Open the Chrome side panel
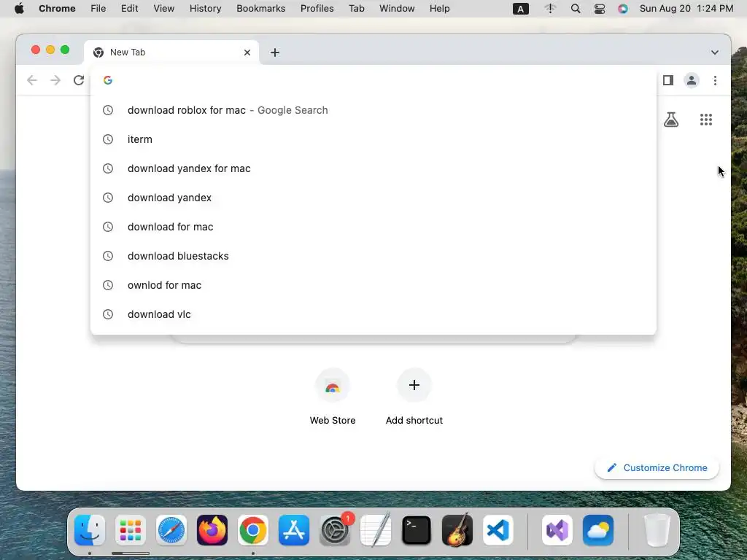Viewport: 747px width, 560px height. 668,80
